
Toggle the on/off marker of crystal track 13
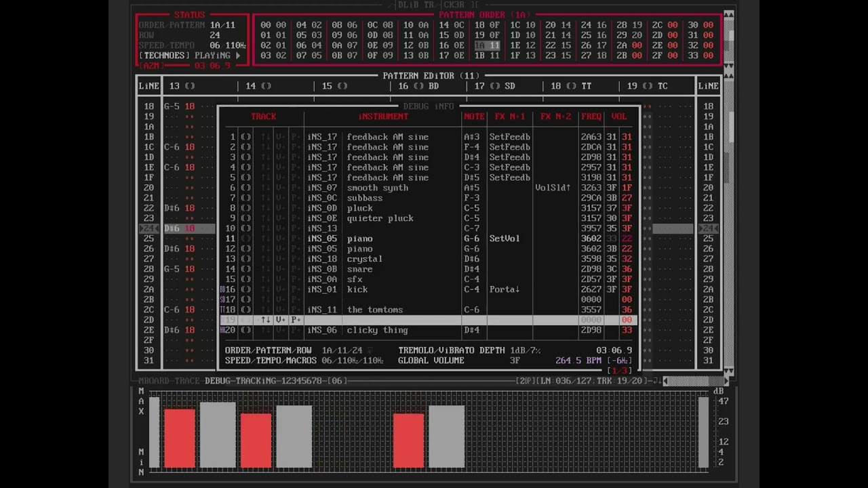245,259
